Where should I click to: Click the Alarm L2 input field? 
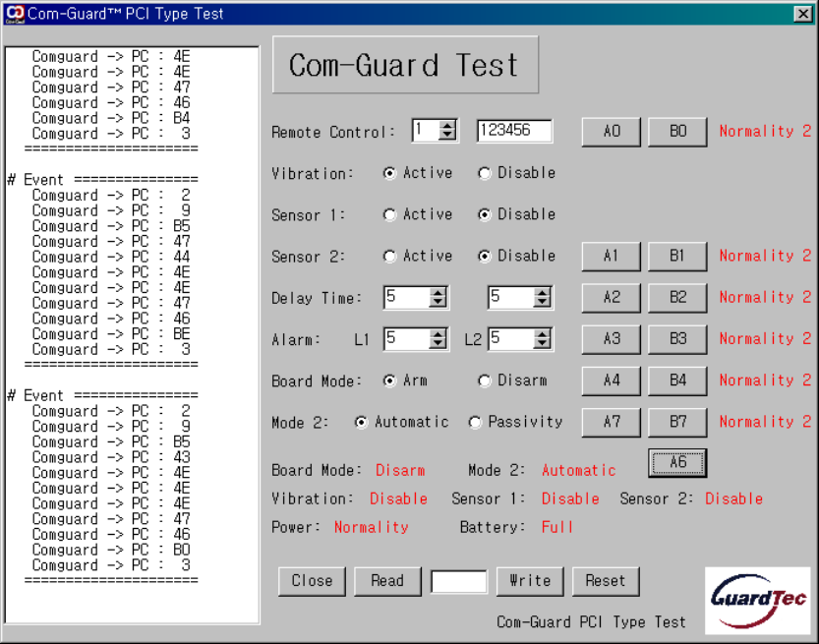511,339
